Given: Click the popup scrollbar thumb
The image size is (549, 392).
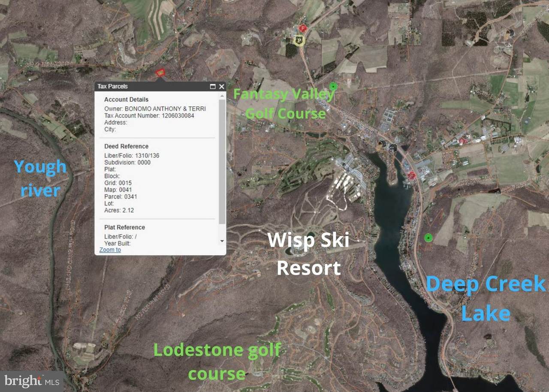Looking at the screenshot, I should pyautogui.click(x=222, y=162).
